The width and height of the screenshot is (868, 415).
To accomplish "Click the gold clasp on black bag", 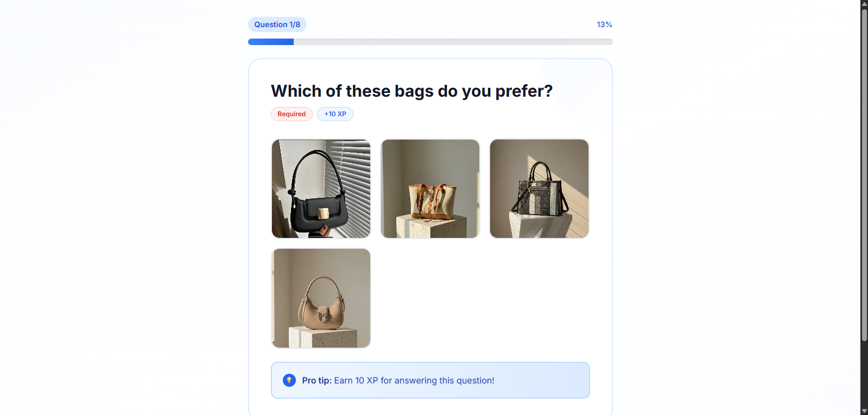I will point(323,213).
